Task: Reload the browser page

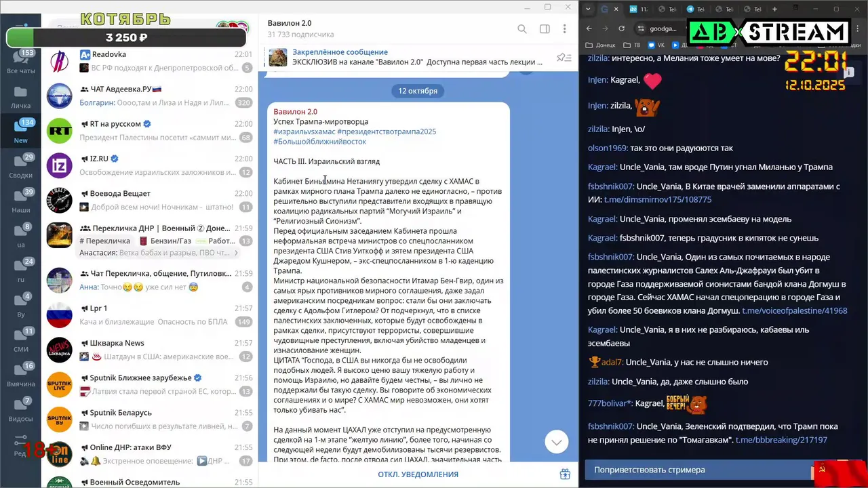Action: (x=621, y=28)
